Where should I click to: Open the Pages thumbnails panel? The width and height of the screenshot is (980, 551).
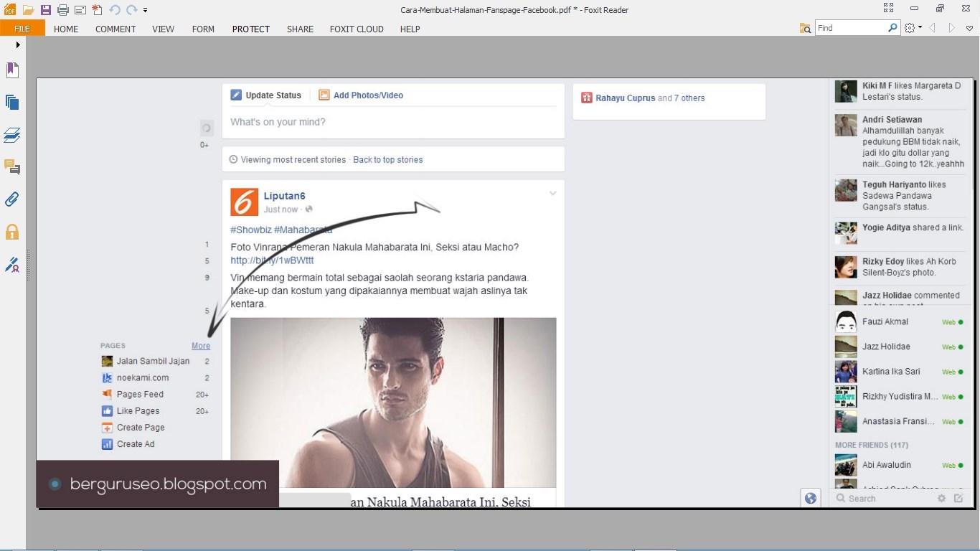[x=12, y=102]
